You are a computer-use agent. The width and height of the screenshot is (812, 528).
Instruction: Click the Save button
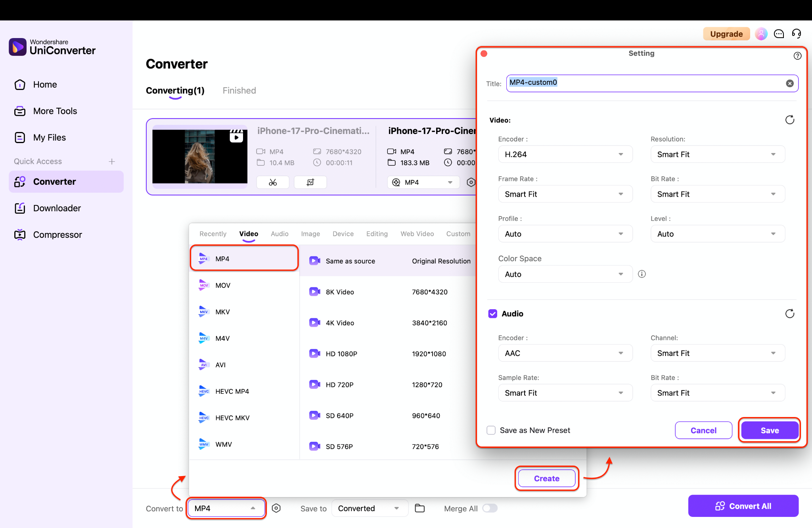coord(770,430)
